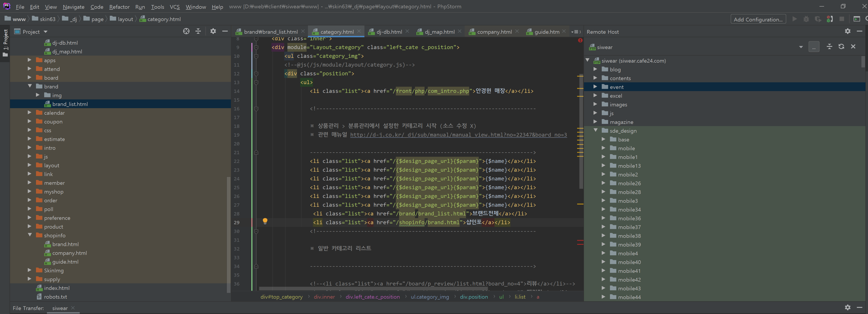Select company.html in shopinfo folder
The image size is (868, 314).
[x=69, y=253]
